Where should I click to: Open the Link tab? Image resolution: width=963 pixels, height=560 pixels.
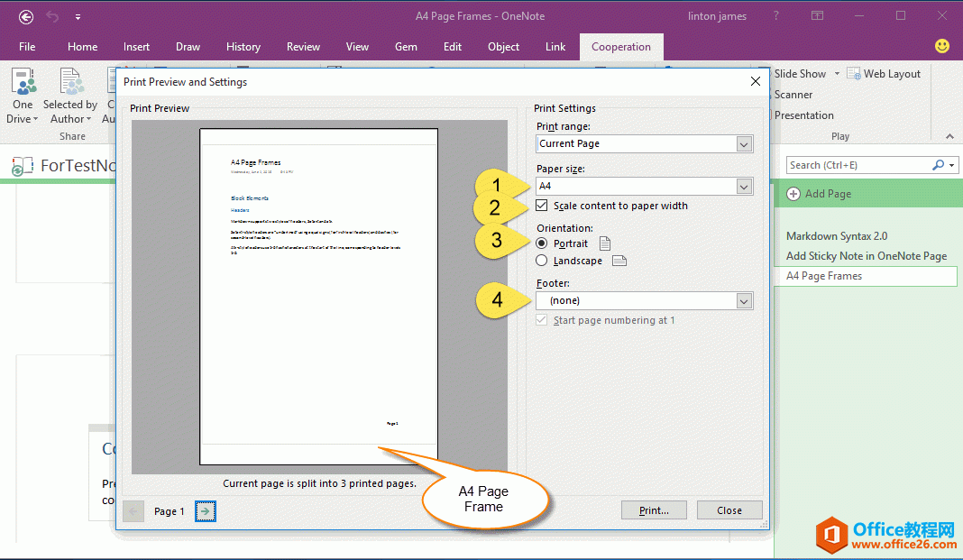click(x=555, y=47)
